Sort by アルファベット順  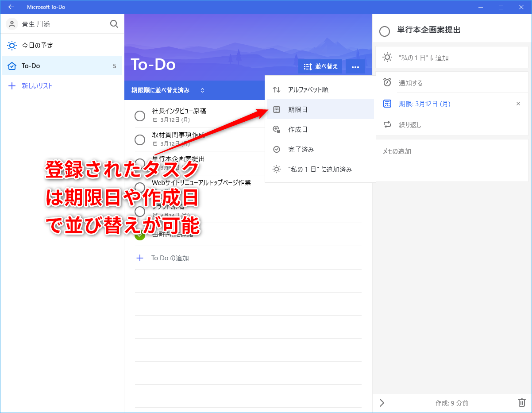(x=320, y=89)
